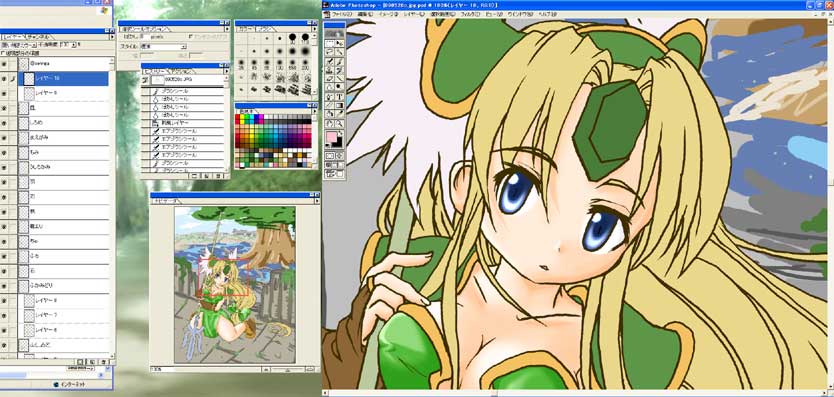Click the Navigator preview thumbnail

[x=235, y=285]
